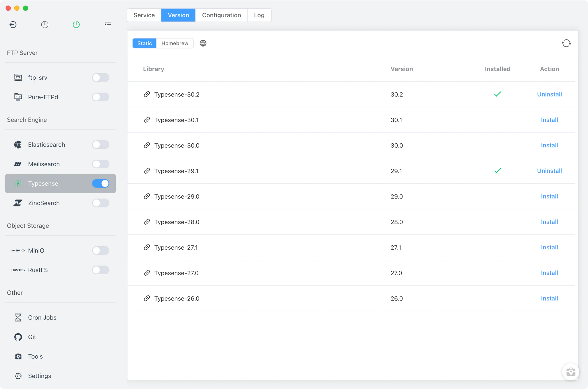Install Typesense-29.0
The height and width of the screenshot is (389, 588).
tap(549, 196)
